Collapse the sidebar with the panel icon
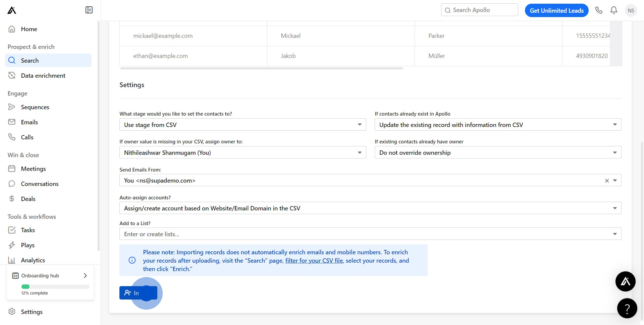 (89, 10)
